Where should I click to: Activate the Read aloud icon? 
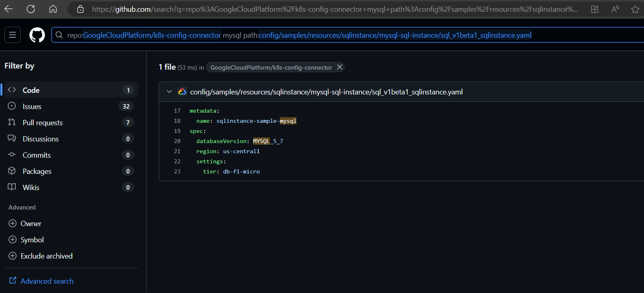615,9
